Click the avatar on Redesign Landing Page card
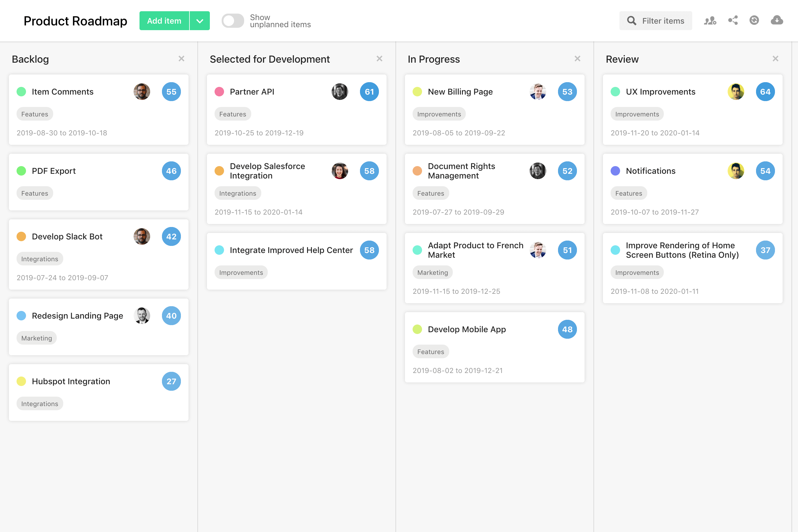Viewport: 798px width, 532px height. coord(142,316)
